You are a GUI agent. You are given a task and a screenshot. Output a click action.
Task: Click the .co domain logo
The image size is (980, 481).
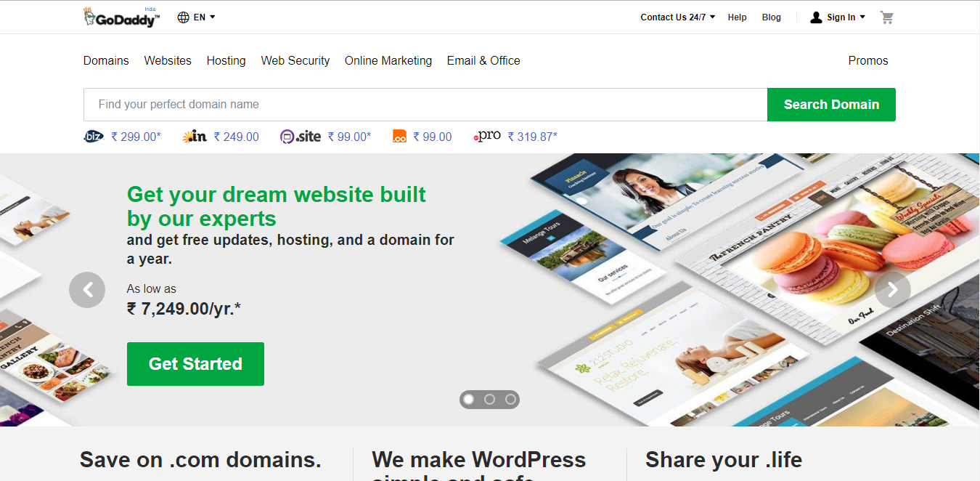coord(399,136)
